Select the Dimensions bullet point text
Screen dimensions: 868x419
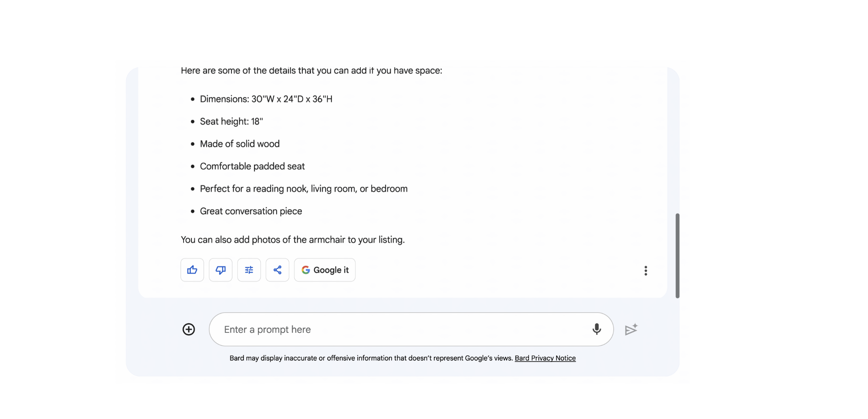tap(265, 99)
